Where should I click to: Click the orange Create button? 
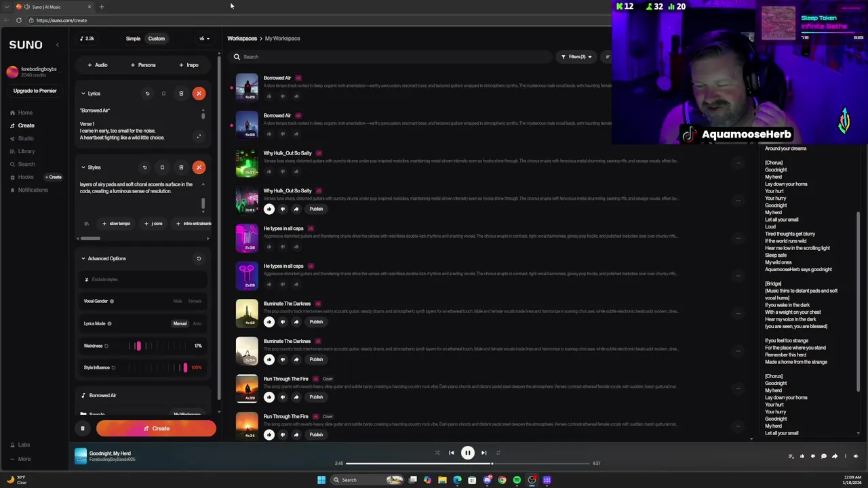pos(156,428)
